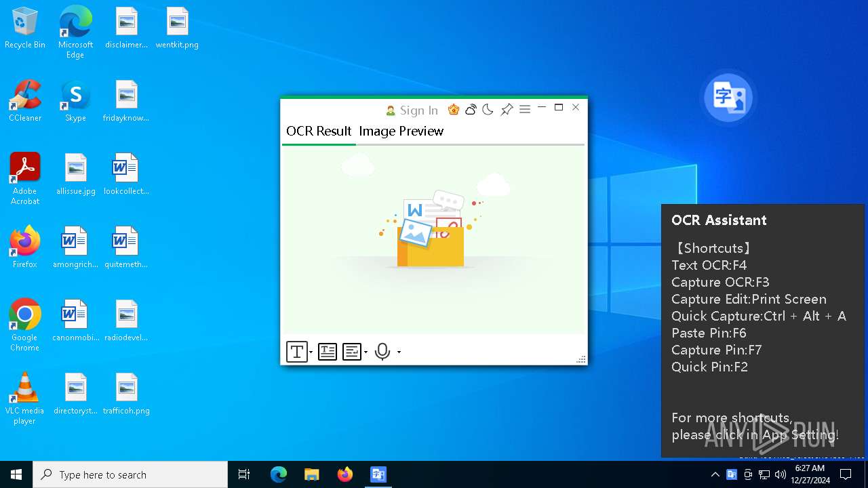
Task: Click the floating translate widget on desktop
Action: [x=728, y=98]
